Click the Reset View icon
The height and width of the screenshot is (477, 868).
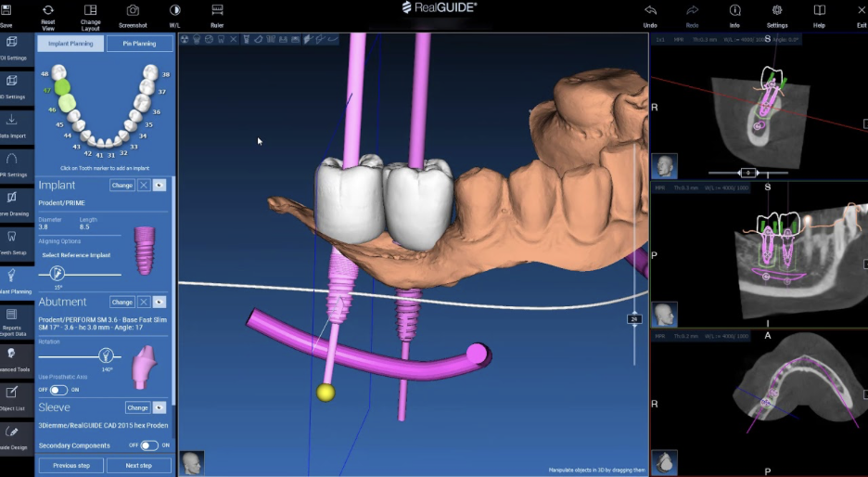click(48, 14)
